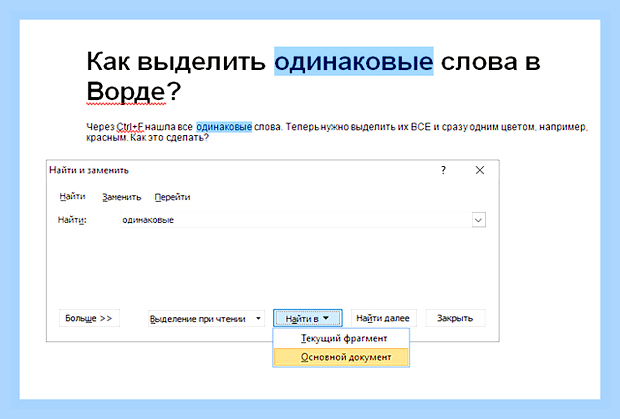The image size is (620, 419).
Task: Click the misspelled word Ворде in heading
Action: (x=126, y=91)
